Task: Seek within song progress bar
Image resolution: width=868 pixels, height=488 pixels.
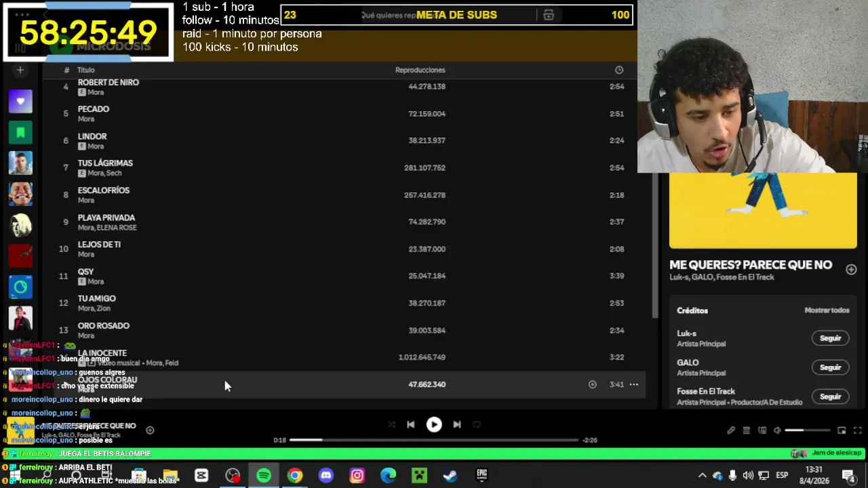Action: coord(434,440)
